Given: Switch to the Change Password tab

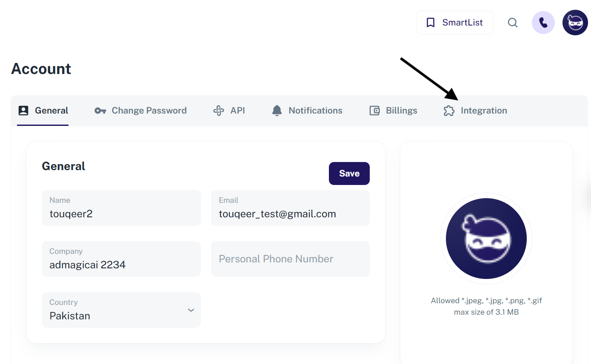Looking at the screenshot, I should point(149,111).
